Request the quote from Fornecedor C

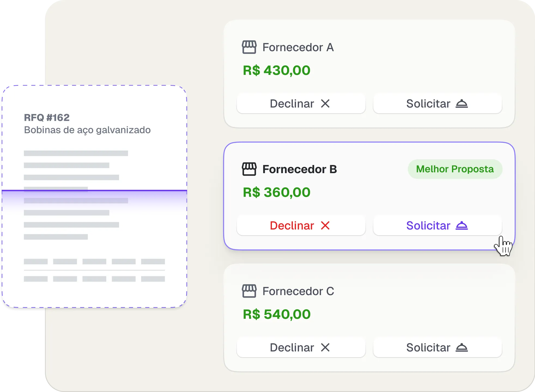click(437, 348)
